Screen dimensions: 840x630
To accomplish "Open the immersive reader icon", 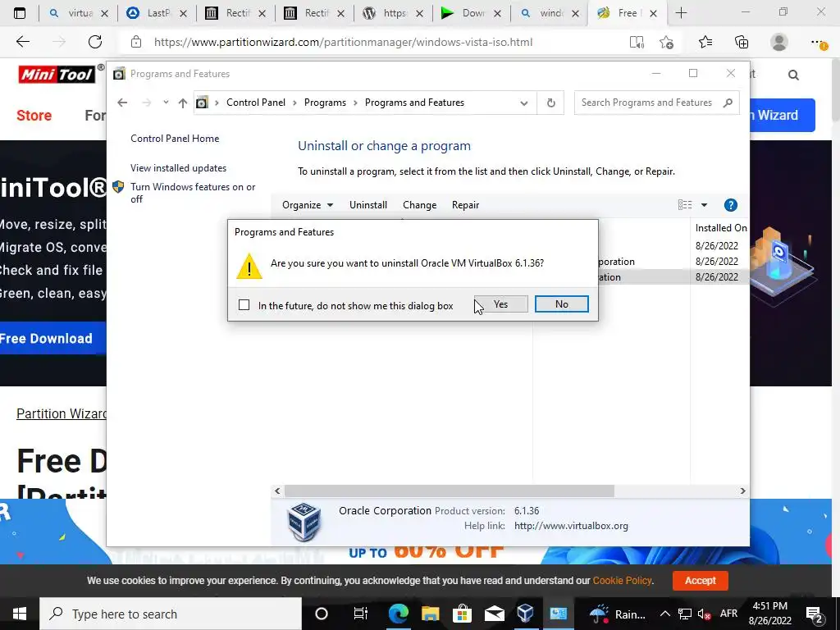I will coord(637,42).
